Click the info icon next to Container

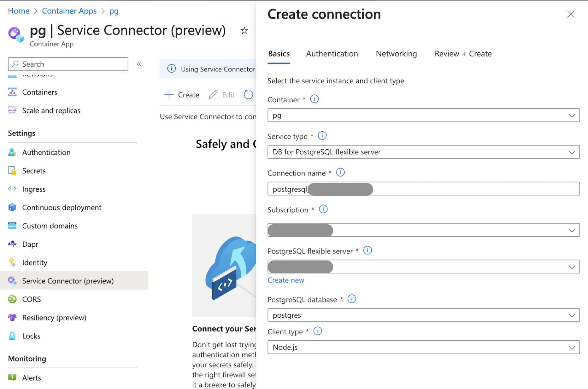coord(315,99)
